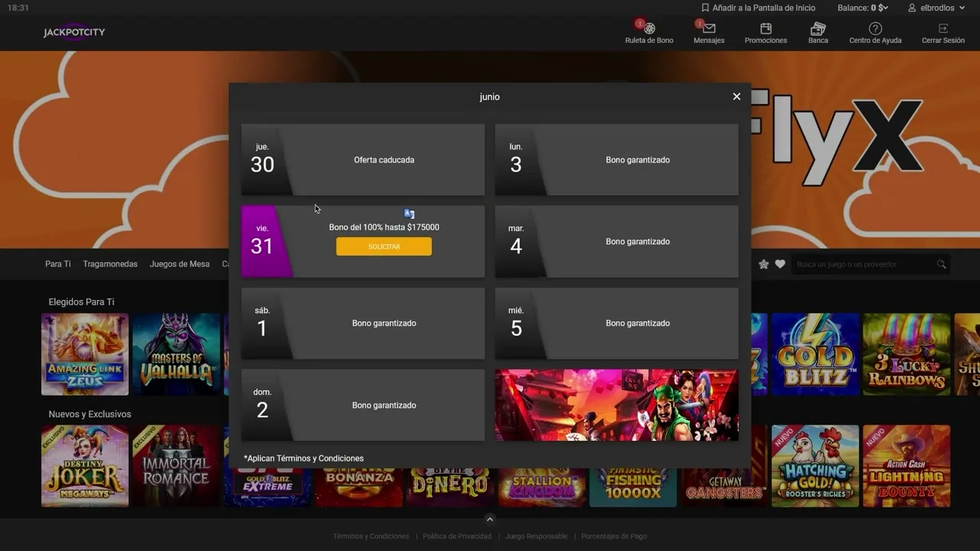The width and height of the screenshot is (980, 551).
Task: Open the Amazing Link Zeus game
Action: [85, 354]
